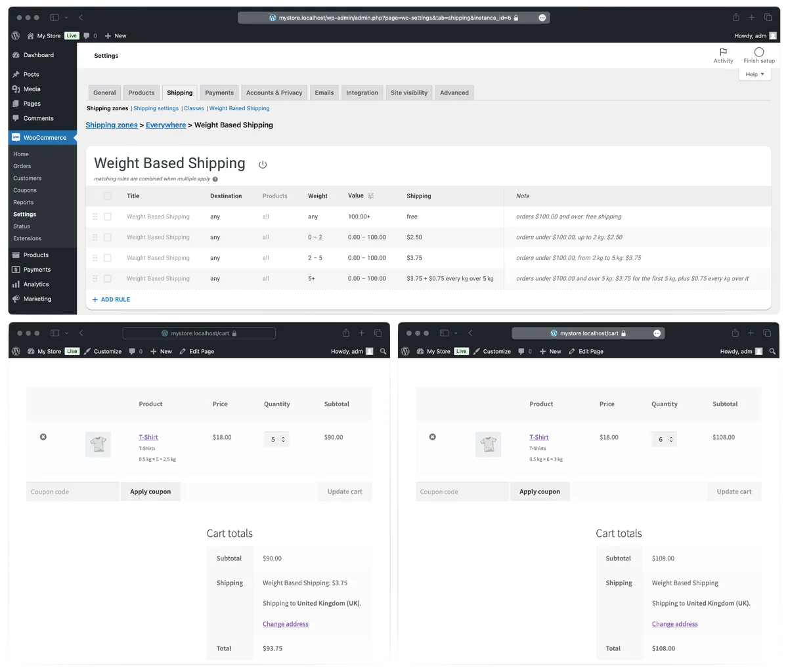This screenshot has height=672, width=788.
Task: Click Apply coupon in the $90.00 cart
Action: pos(150,492)
